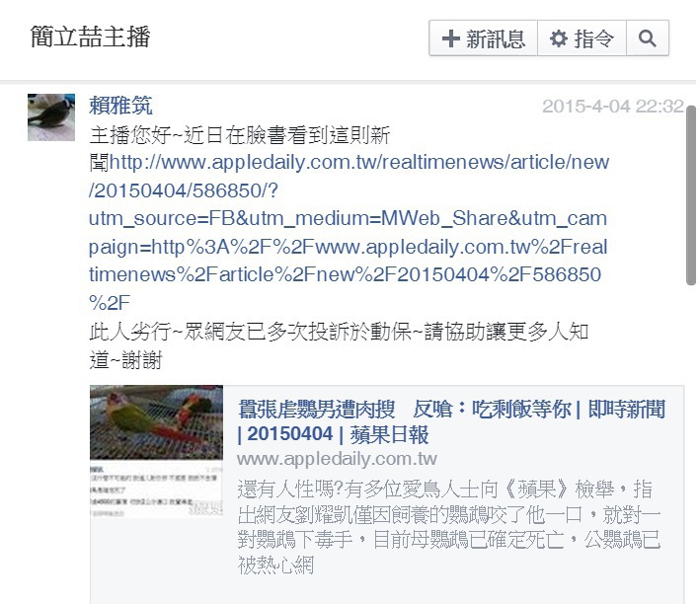700x604 pixels.
Task: Open the parrot article preview thumbnail
Action: click(x=156, y=451)
